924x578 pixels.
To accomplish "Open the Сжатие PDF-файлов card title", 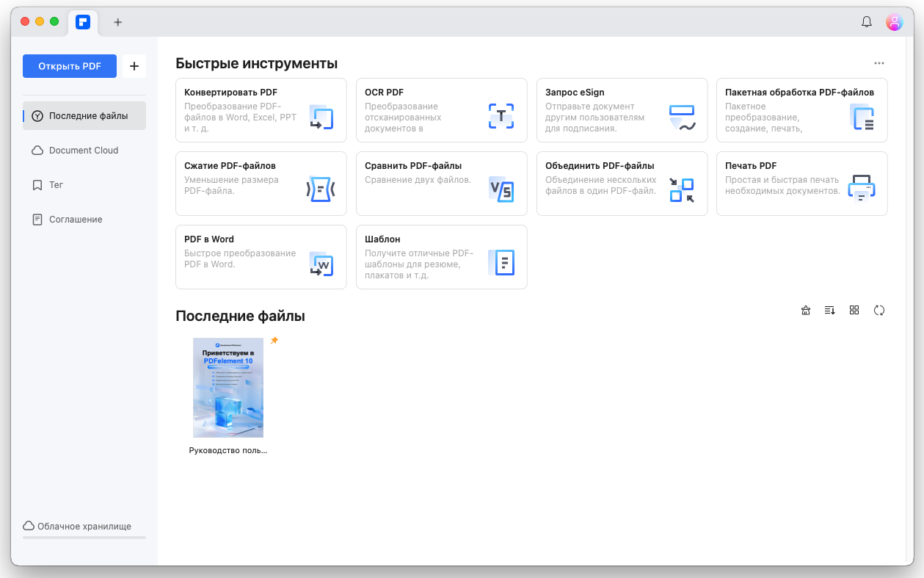I will (230, 166).
